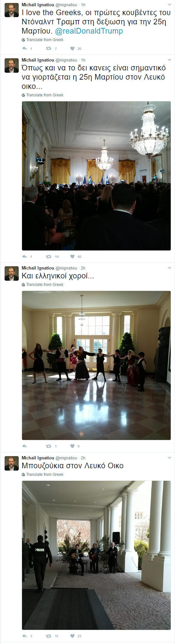The width and height of the screenshot is (175, 644).
Task: Open dropdown arrow on first tweet
Action: [x=169, y=5]
